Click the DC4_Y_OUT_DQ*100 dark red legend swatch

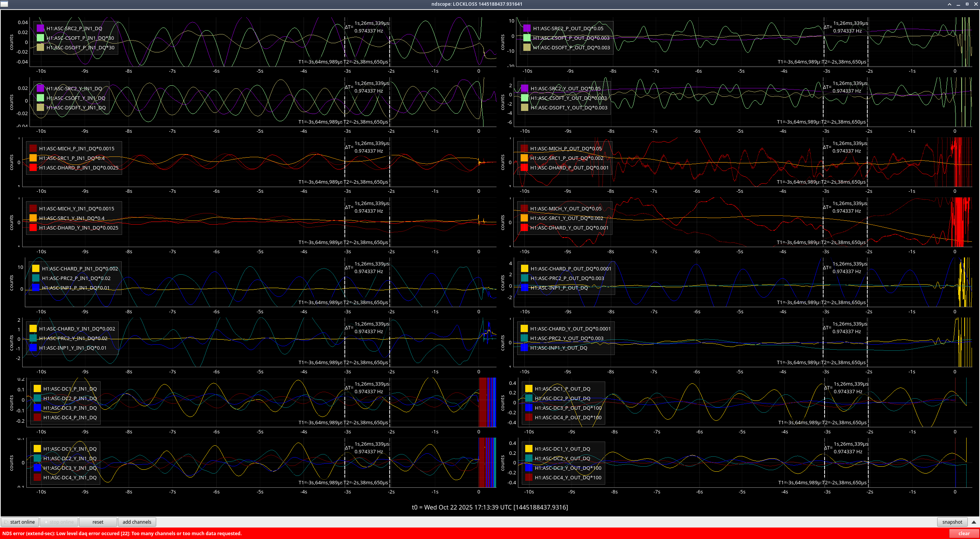pos(529,477)
